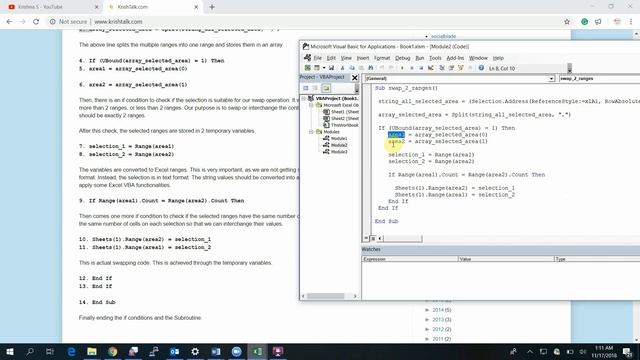This screenshot has width=640, height=360.
Task: Toggle Design Mode in VBA toolbar
Action: [431, 68]
